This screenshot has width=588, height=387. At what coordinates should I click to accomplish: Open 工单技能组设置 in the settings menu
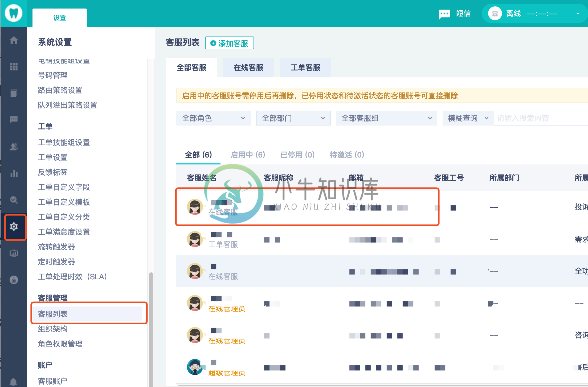[64, 142]
